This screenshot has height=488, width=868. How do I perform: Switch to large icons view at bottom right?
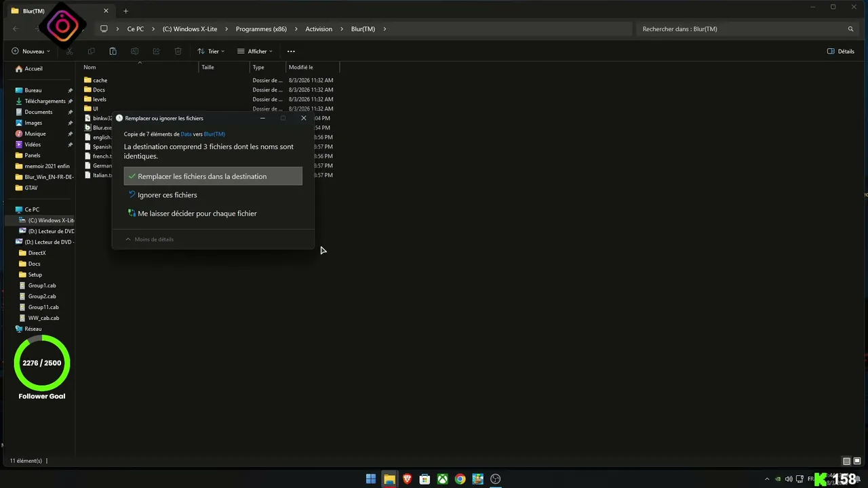pyautogui.click(x=857, y=461)
